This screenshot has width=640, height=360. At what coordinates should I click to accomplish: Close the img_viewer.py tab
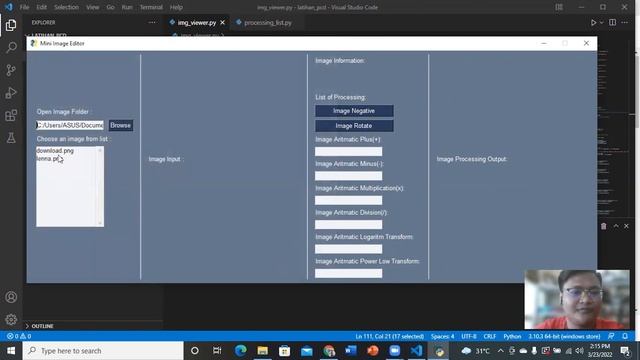tap(222, 23)
